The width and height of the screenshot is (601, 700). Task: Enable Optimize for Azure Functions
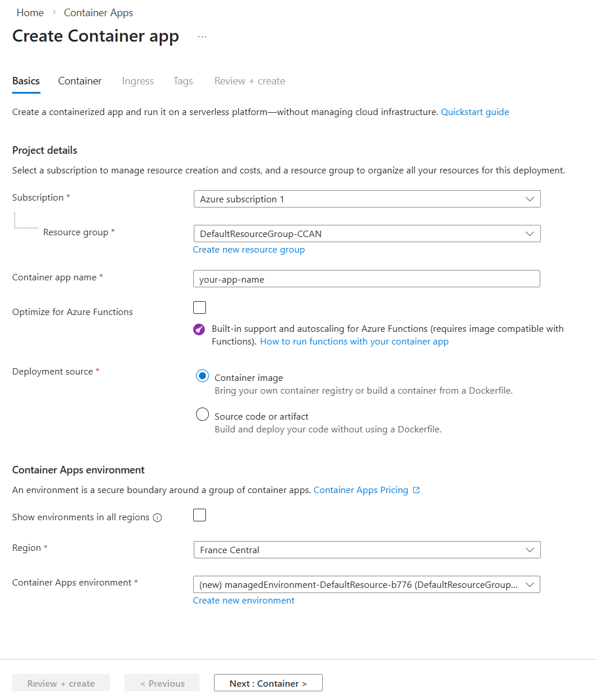click(x=199, y=307)
